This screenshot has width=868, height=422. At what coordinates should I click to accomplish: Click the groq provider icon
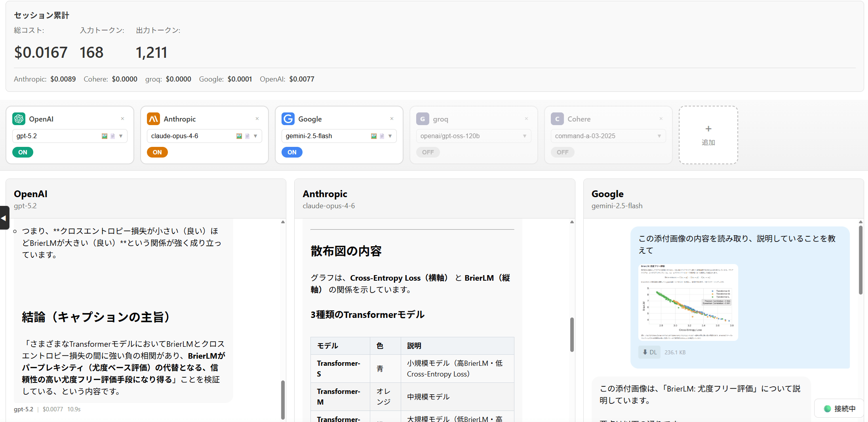coord(423,119)
